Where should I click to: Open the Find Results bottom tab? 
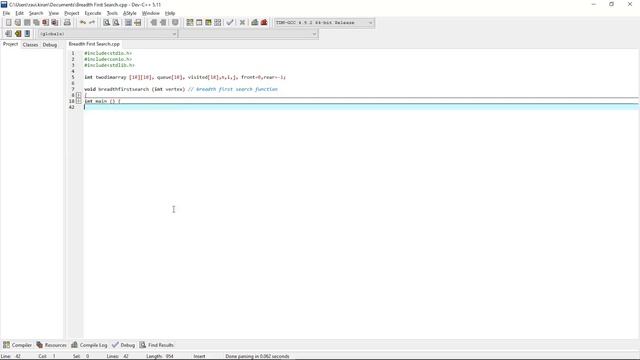[x=156, y=345]
